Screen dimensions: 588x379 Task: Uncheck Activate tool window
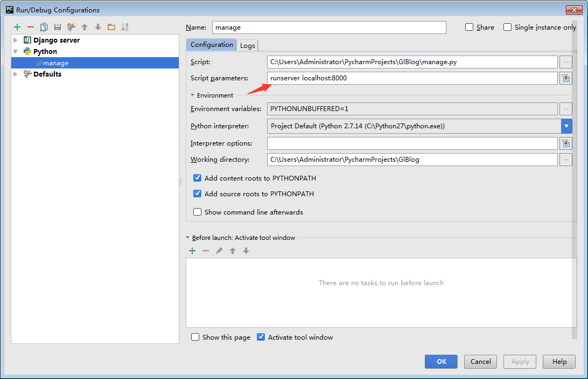click(261, 337)
